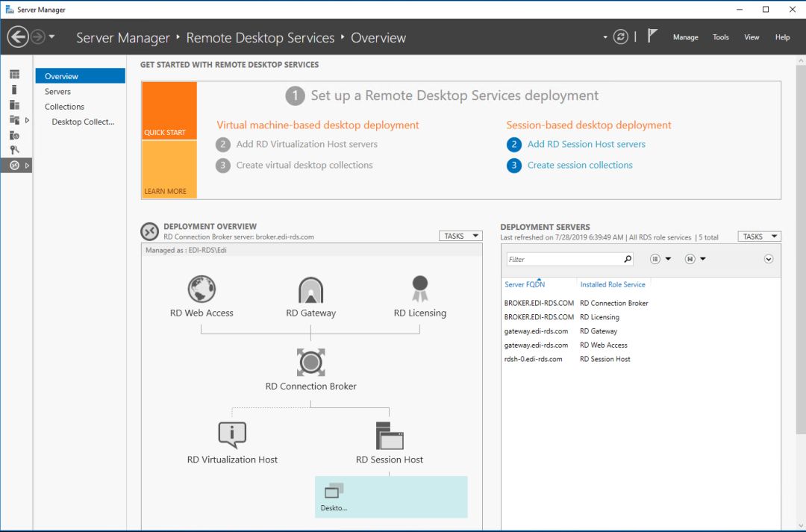Image resolution: width=806 pixels, height=532 pixels.
Task: Click Add RD Virtualization Host servers text
Action: point(307,145)
